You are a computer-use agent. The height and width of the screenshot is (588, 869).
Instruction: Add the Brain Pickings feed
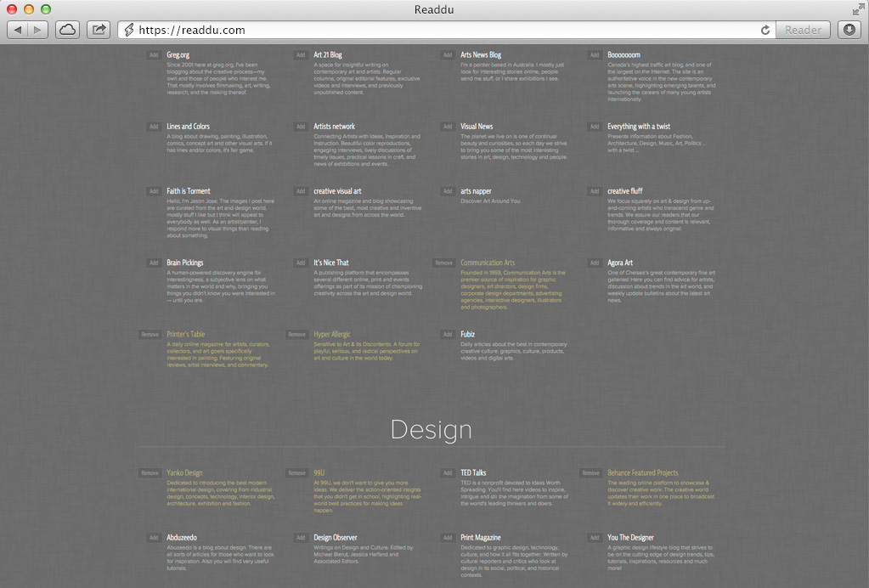point(154,263)
